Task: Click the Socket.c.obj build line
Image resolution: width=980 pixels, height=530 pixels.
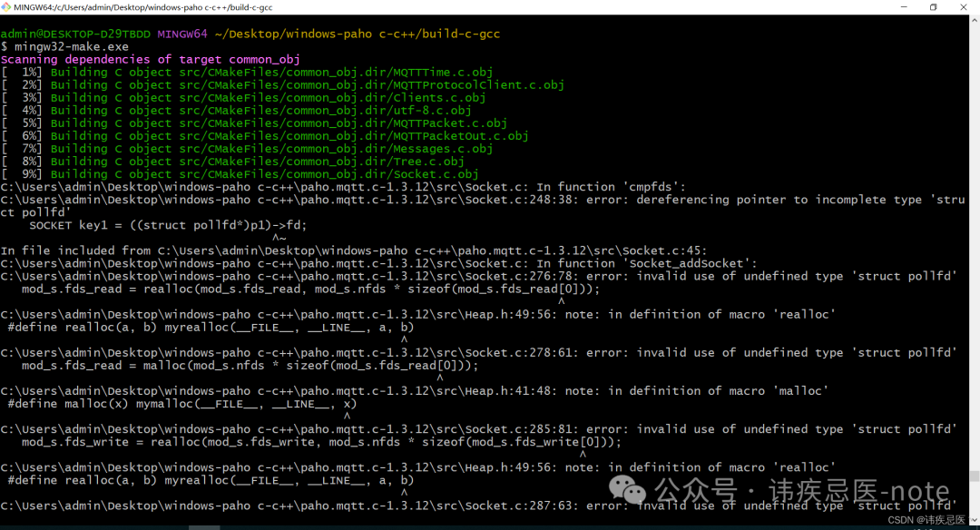Action: (240, 174)
